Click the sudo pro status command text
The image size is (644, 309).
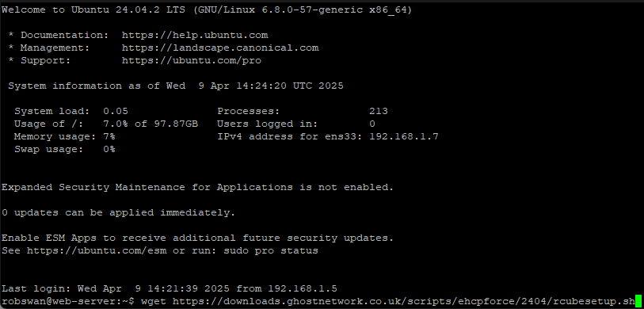(271, 250)
